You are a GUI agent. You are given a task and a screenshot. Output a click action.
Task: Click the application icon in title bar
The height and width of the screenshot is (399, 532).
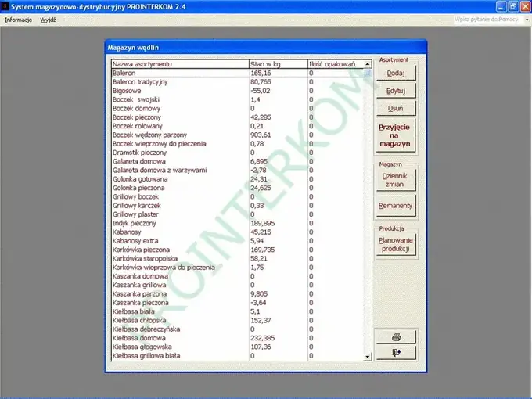click(x=5, y=6)
